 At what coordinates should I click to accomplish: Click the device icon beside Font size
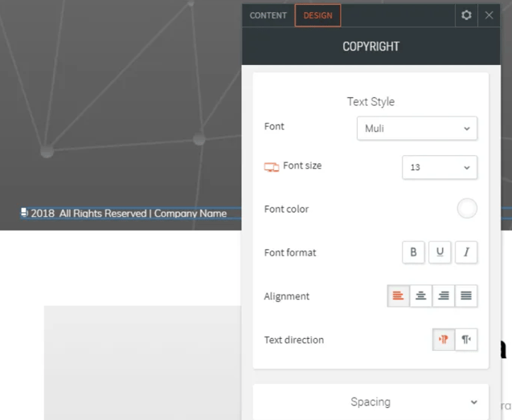(272, 166)
